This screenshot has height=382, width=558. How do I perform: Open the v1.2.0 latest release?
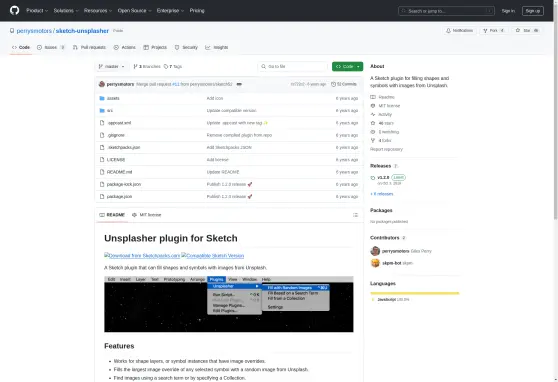tap(388, 180)
